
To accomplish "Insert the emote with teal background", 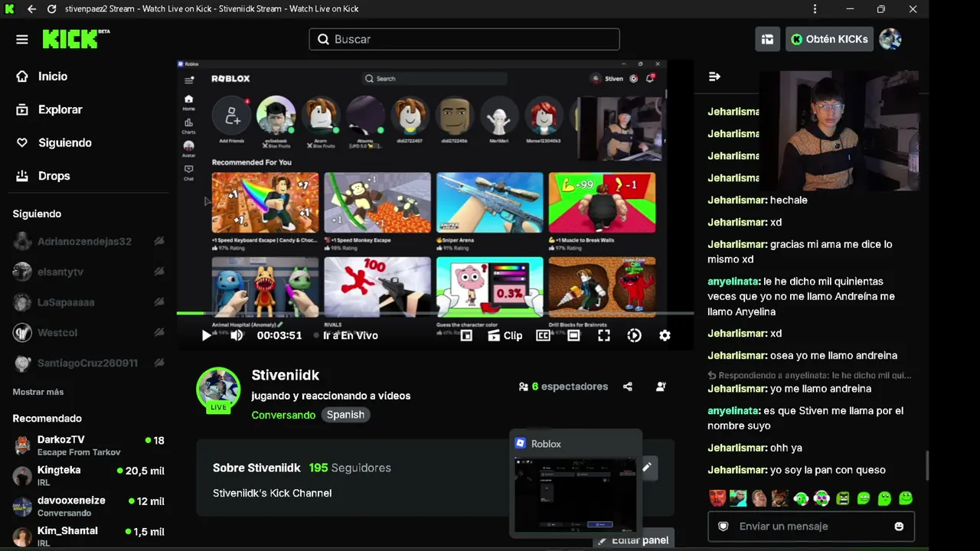I will coord(738,498).
